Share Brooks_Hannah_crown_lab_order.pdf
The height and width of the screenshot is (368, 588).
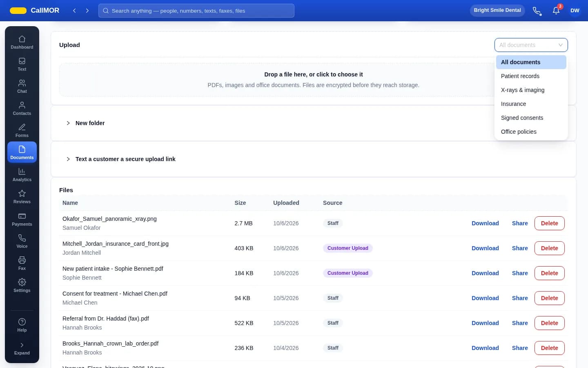[520, 348]
